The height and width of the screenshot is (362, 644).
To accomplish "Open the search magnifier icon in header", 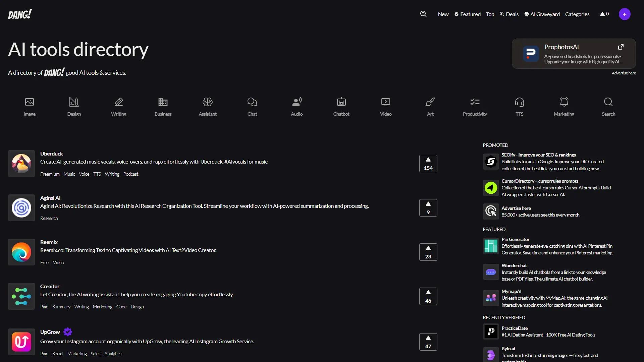I will 423,14.
